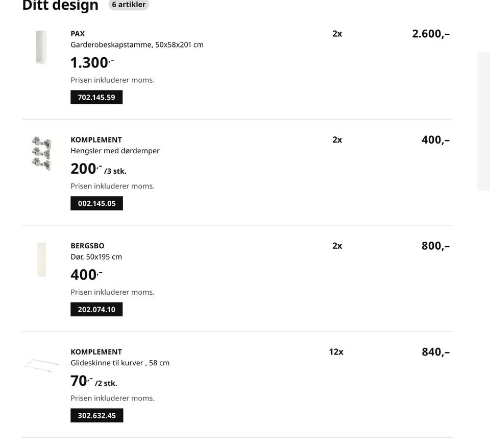Click the 'Hengsler med dørdemper' description

[115, 151]
